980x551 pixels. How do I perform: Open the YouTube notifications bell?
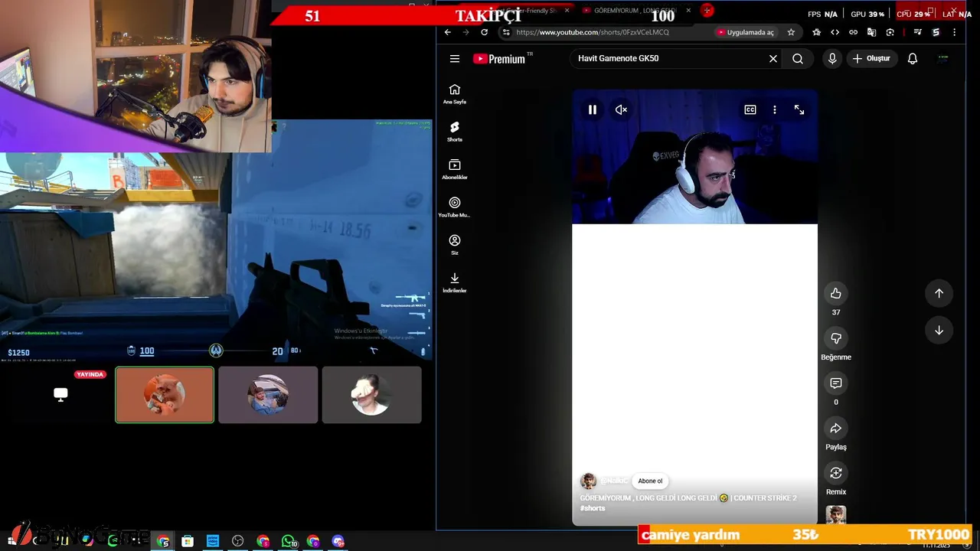tap(913, 59)
